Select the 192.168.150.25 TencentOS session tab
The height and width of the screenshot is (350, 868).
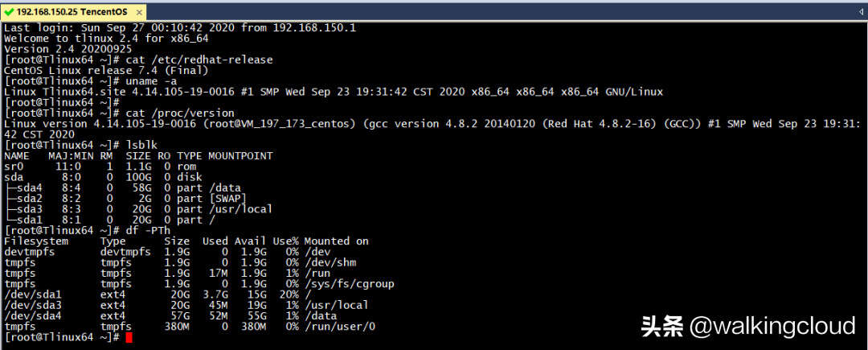(74, 11)
